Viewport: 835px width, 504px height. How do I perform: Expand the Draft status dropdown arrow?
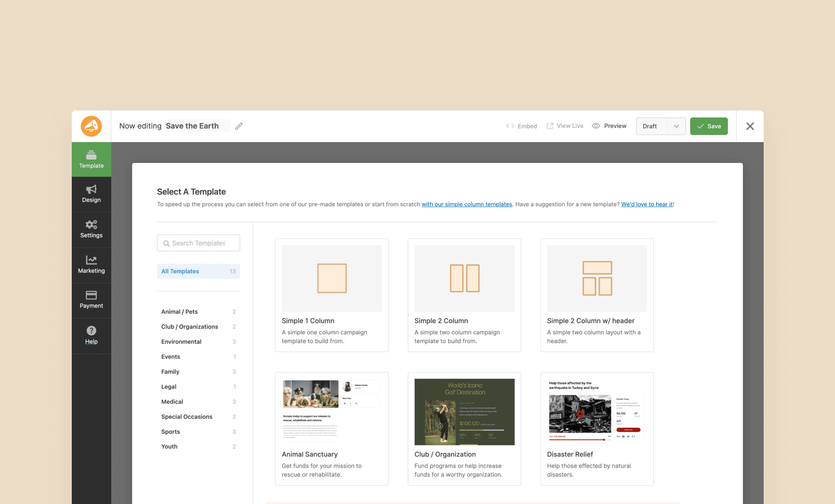point(676,126)
